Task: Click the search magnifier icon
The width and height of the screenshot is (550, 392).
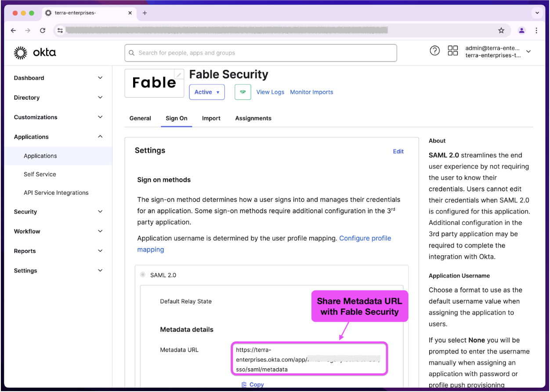Action: (x=131, y=53)
